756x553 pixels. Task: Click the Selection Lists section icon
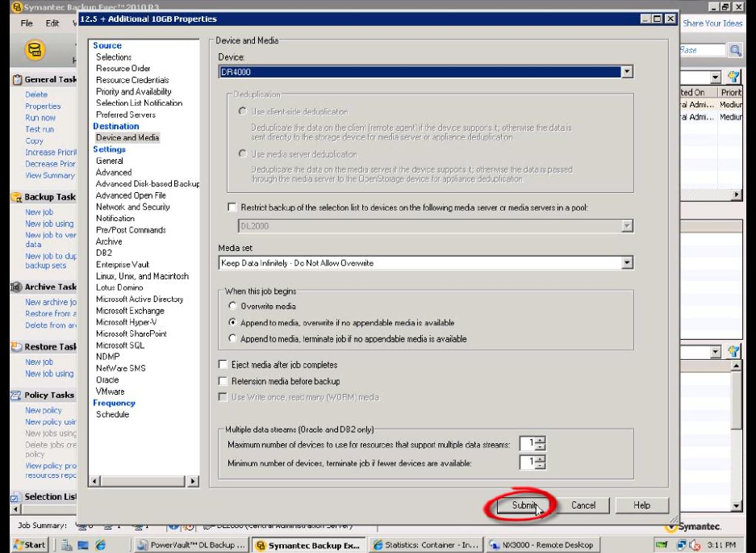pyautogui.click(x=16, y=496)
